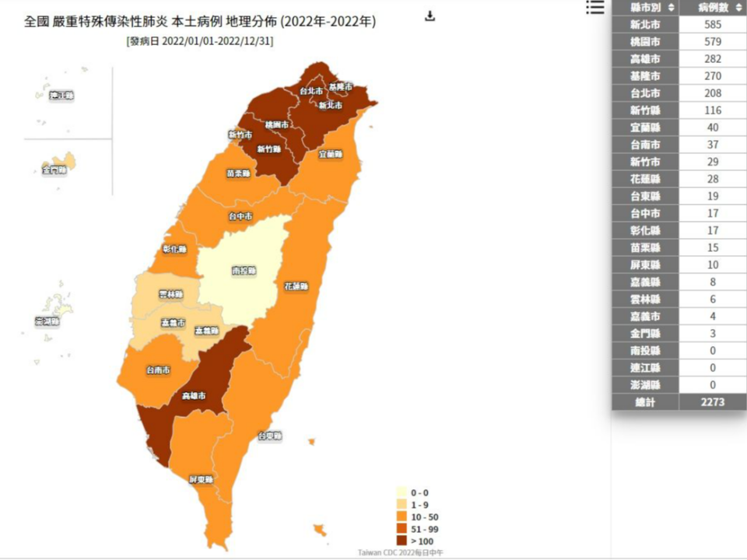This screenshot has height=560, width=747.
Task: Click 台中市 row in the table
Action: click(679, 213)
